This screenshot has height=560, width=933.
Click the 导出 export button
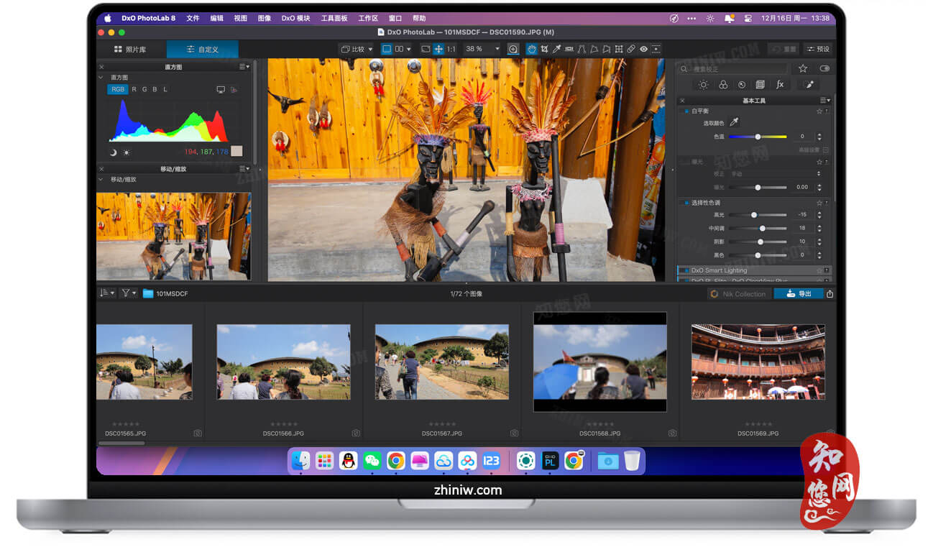(x=800, y=293)
